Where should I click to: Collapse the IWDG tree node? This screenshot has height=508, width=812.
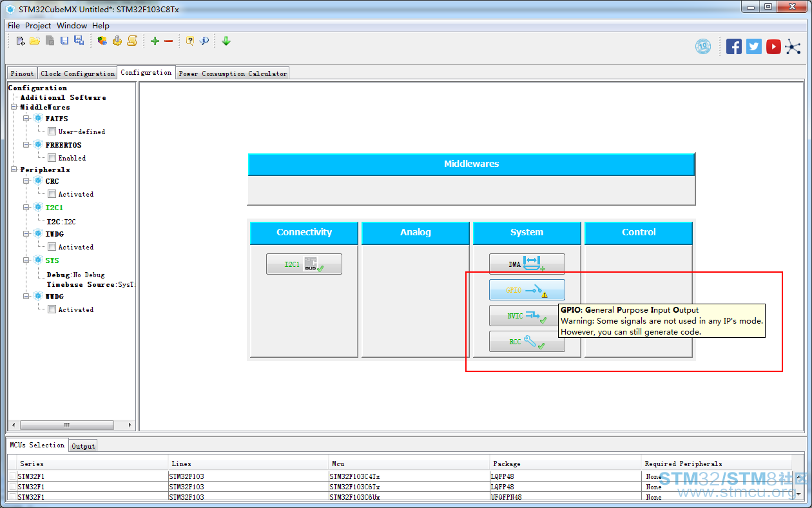(27, 234)
